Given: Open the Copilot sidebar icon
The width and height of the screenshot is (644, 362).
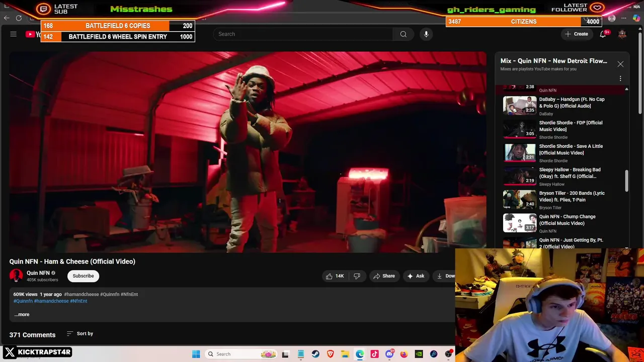Looking at the screenshot, I should pos(636,19).
